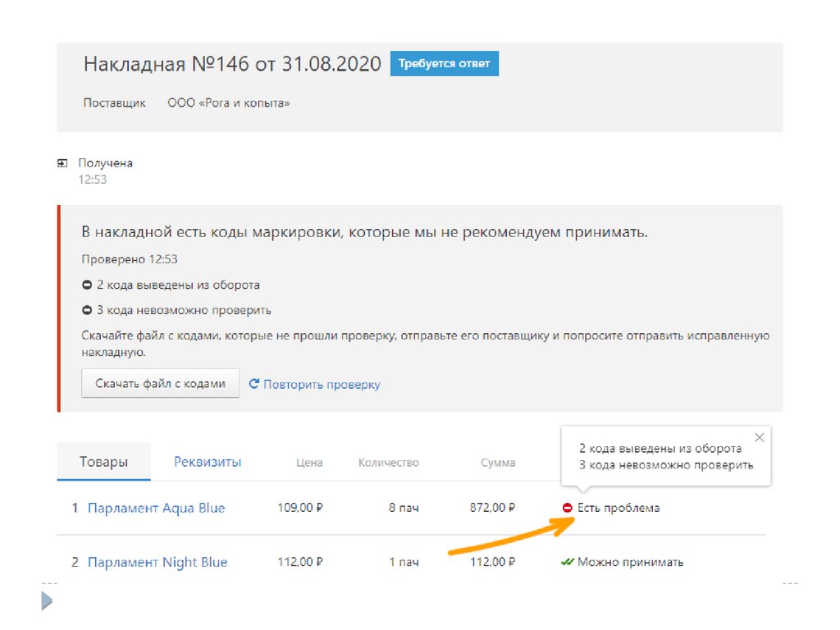
Task: Click the Сумма column header
Action: (x=498, y=463)
